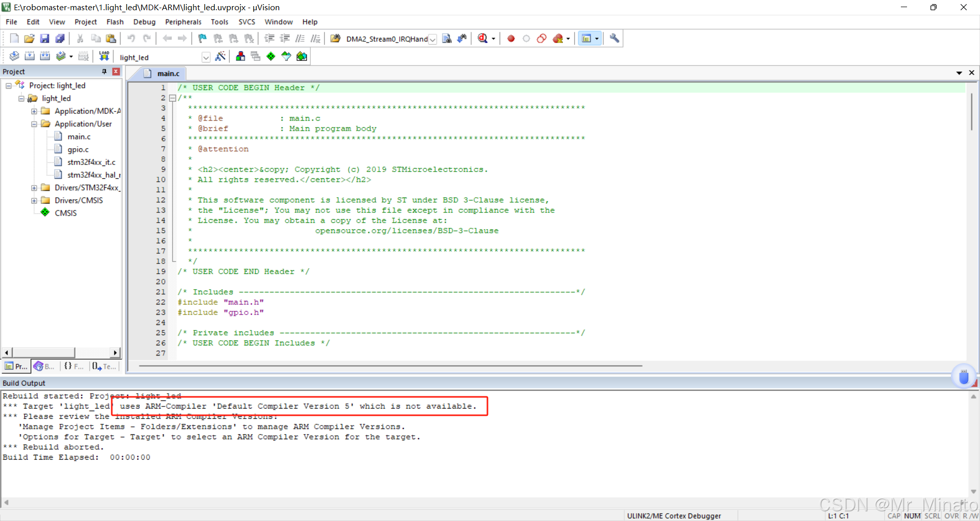Image resolution: width=980 pixels, height=521 pixels.
Task: Expand Drivers/CMSIS folder
Action: click(x=34, y=201)
